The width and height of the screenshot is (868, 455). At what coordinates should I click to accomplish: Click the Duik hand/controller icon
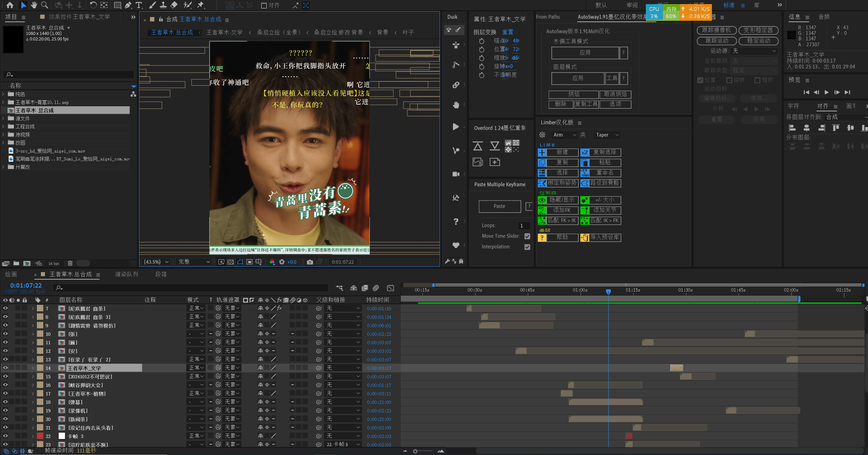(456, 105)
